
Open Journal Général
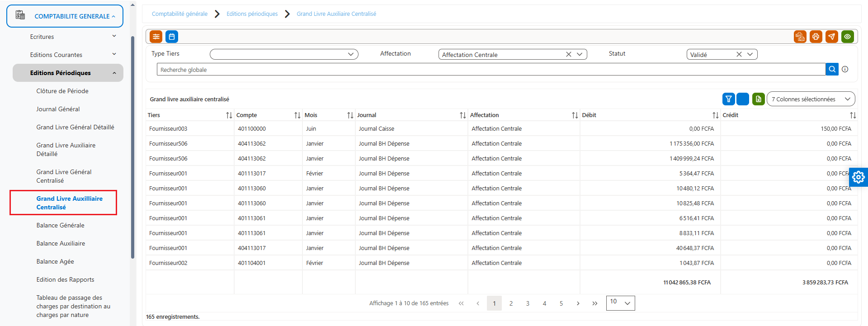click(x=58, y=109)
